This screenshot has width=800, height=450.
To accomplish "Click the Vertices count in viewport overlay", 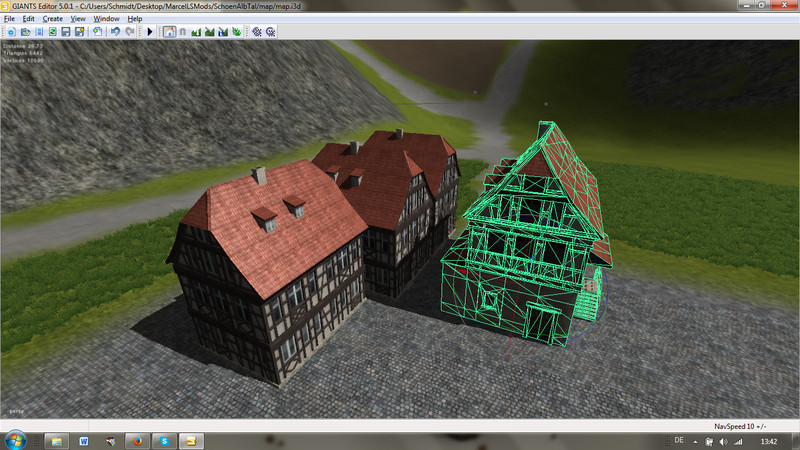I will pyautogui.click(x=23, y=60).
